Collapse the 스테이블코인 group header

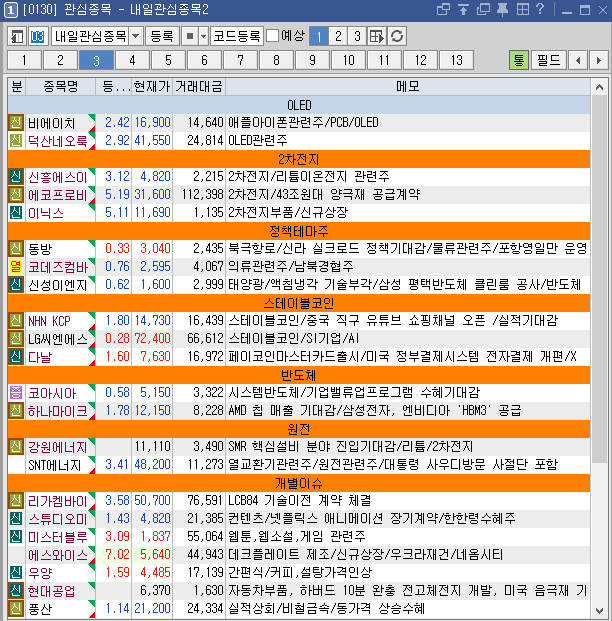point(299,303)
